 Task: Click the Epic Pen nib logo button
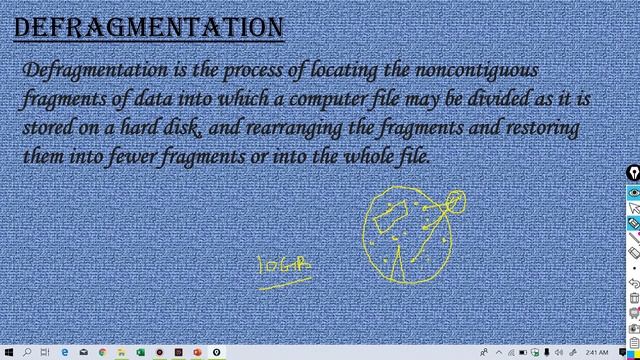[x=633, y=173]
